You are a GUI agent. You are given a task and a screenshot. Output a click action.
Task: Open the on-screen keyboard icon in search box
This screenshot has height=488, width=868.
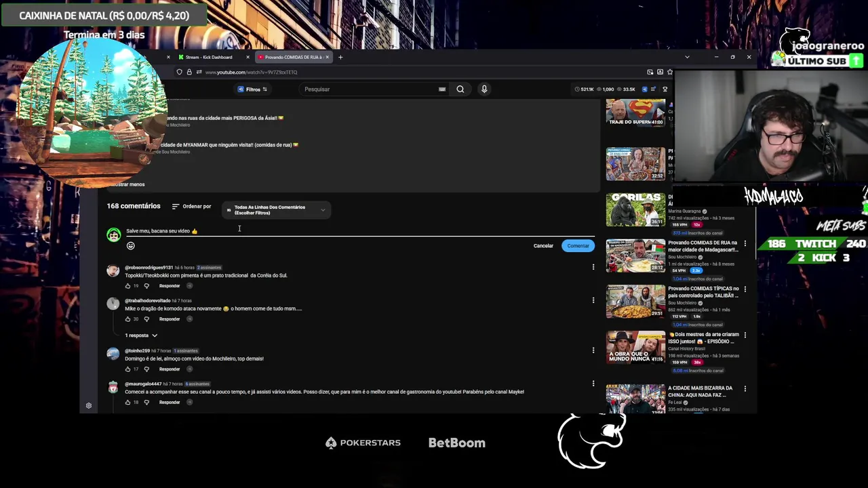click(442, 89)
